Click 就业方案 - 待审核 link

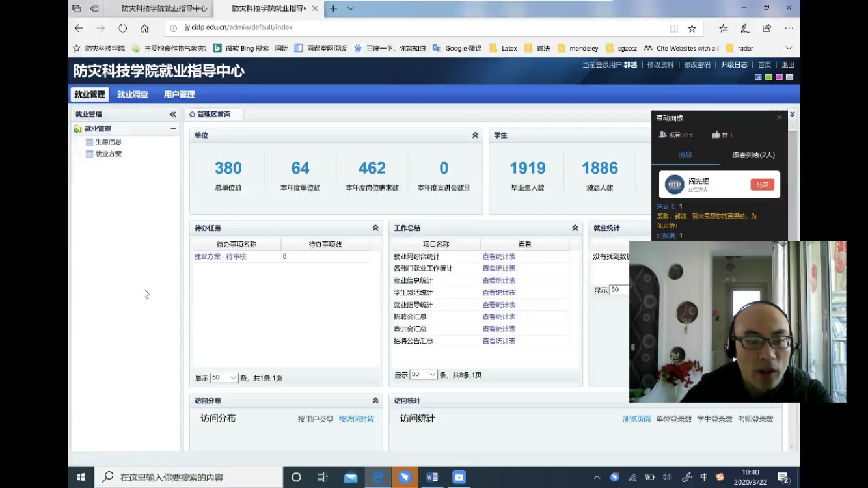pos(220,256)
